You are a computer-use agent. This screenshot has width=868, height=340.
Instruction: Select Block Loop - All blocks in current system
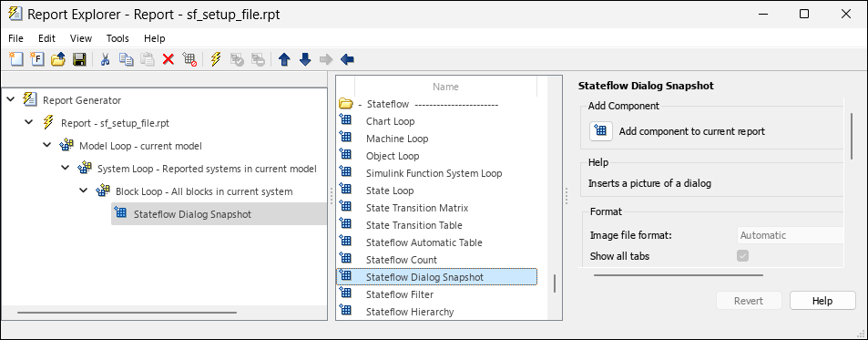[204, 191]
